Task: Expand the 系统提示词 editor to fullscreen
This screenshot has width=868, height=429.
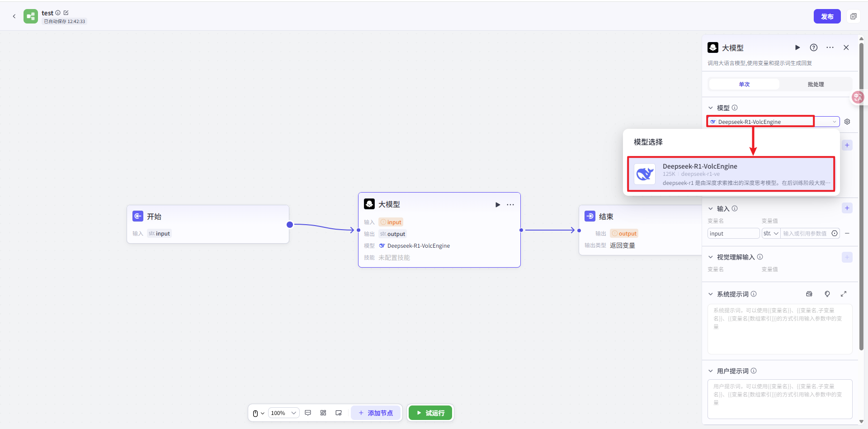Action: (844, 294)
